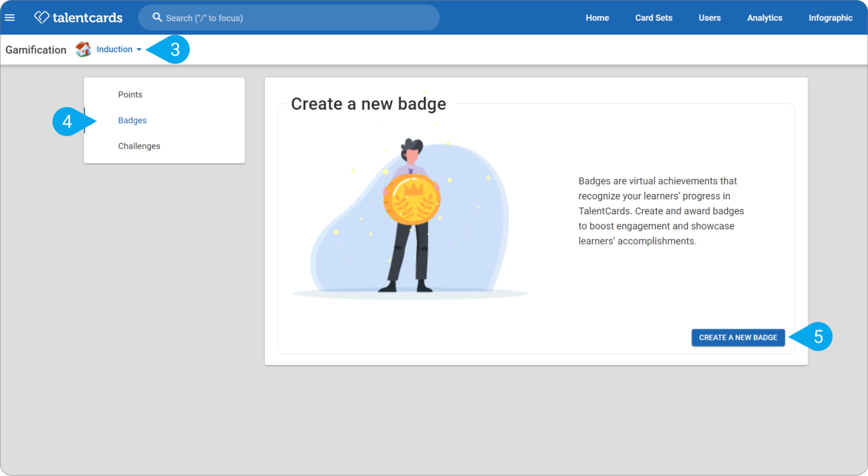Click the talentcards heart logo
868x476 pixels.
click(x=42, y=17)
